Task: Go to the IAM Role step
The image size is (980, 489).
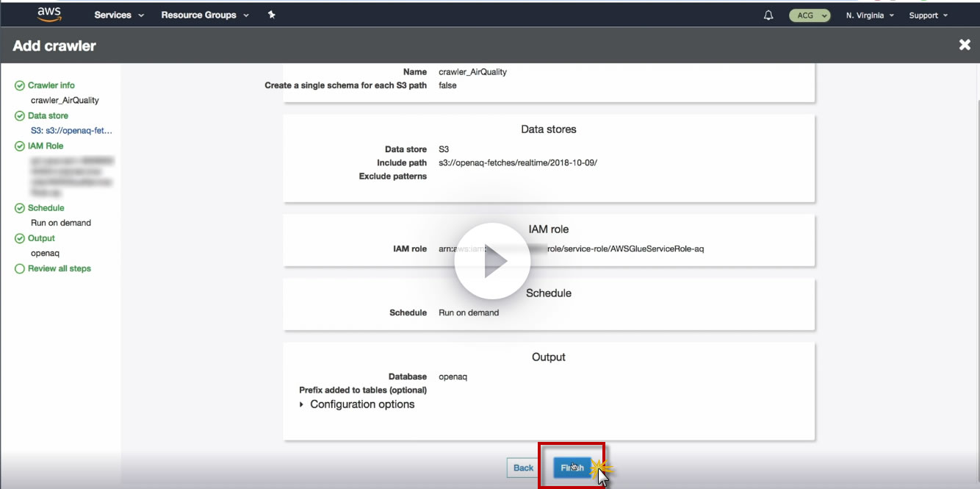Action: click(x=46, y=146)
